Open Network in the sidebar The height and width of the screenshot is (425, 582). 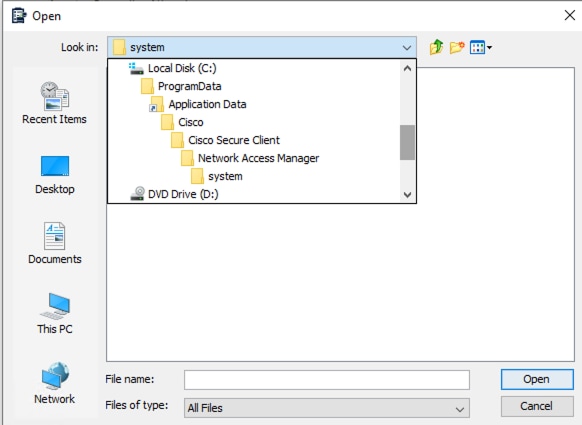(x=55, y=383)
